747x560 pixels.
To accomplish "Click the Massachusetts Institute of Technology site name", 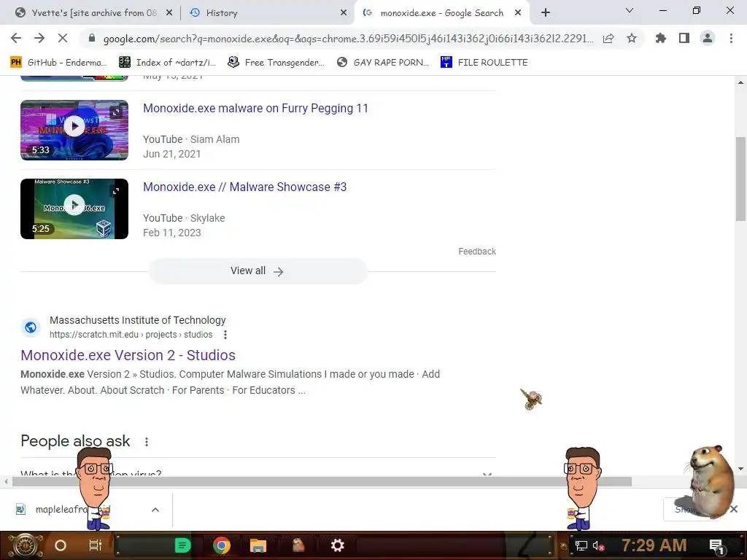I will pos(138,321).
